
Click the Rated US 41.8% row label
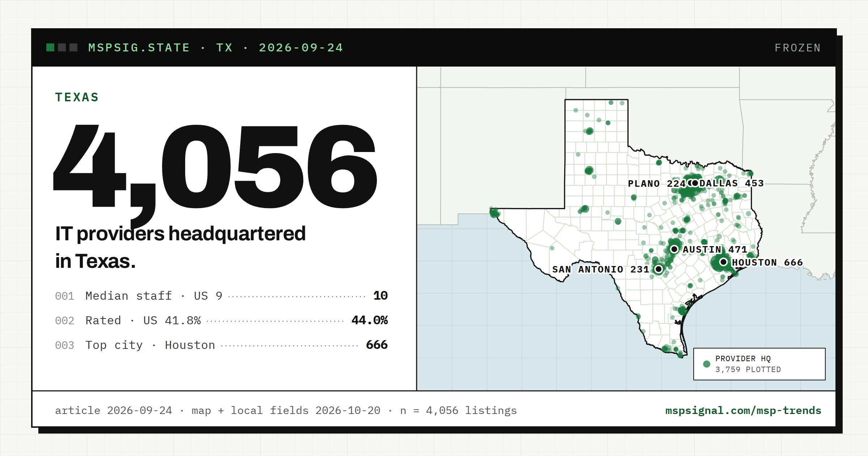(x=143, y=320)
